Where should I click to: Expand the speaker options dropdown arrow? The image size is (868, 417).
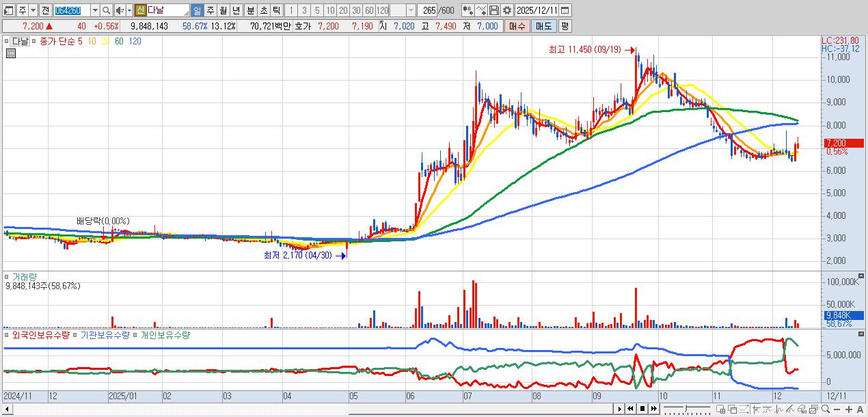pyautogui.click(x=129, y=10)
